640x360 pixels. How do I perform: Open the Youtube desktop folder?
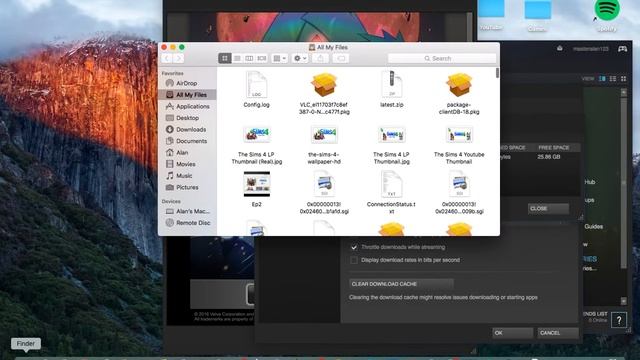(491, 9)
